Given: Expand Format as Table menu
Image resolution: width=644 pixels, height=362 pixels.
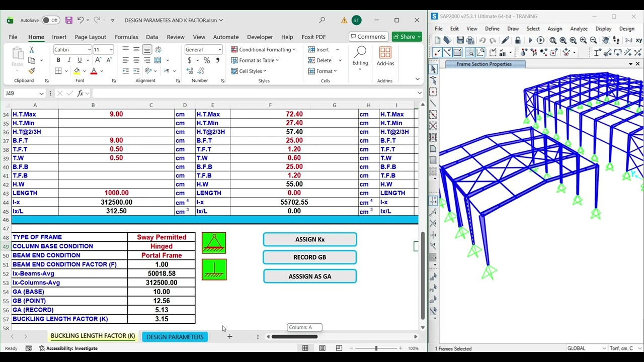Looking at the screenshot, I should (x=255, y=60).
